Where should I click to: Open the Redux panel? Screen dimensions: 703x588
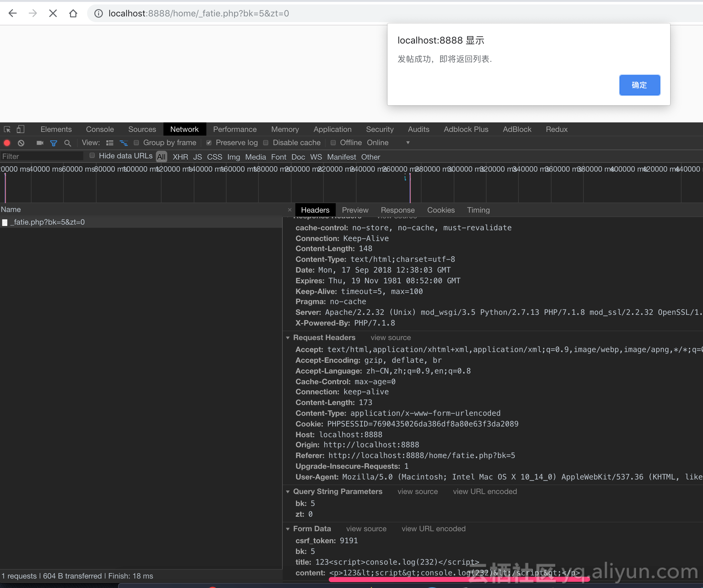point(556,129)
